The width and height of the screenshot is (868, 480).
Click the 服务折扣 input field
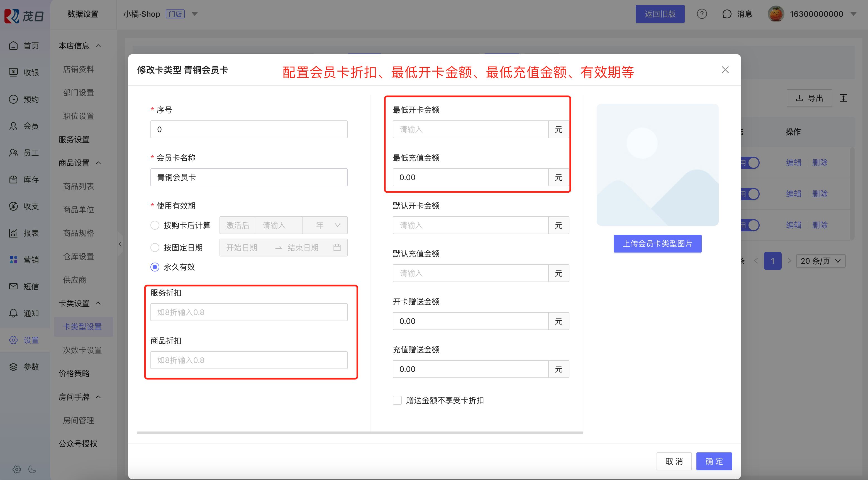coord(249,312)
